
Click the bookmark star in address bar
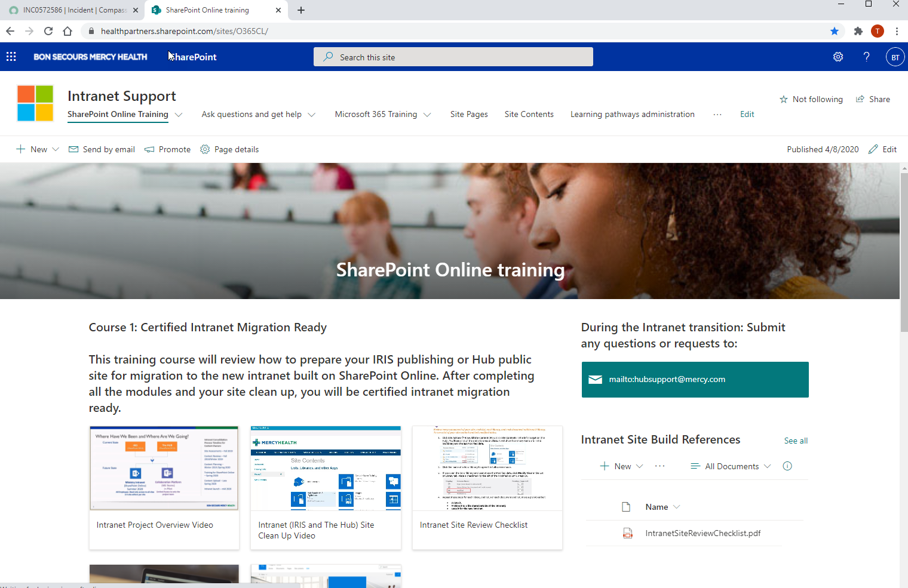point(835,31)
